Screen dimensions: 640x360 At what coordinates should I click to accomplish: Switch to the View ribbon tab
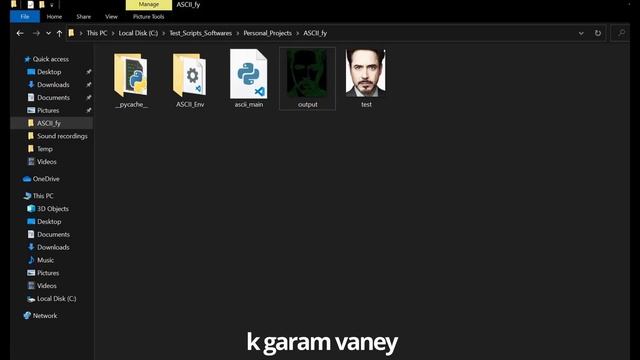coord(111,17)
